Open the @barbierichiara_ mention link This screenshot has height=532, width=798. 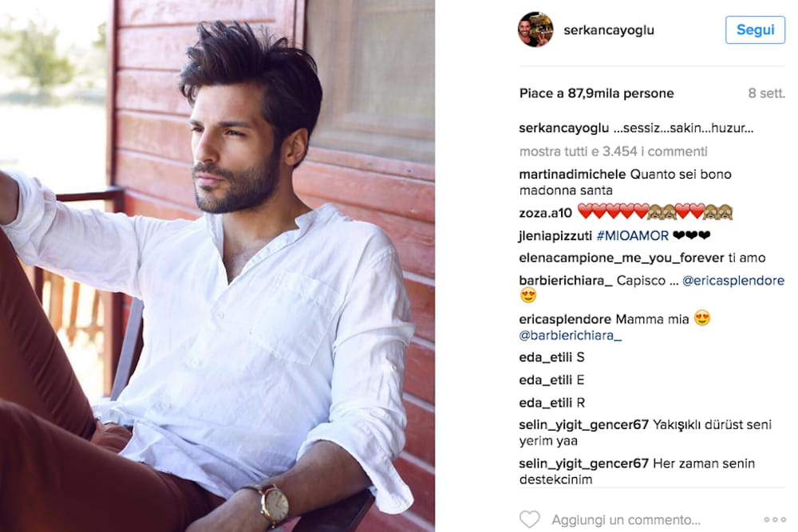click(x=571, y=335)
